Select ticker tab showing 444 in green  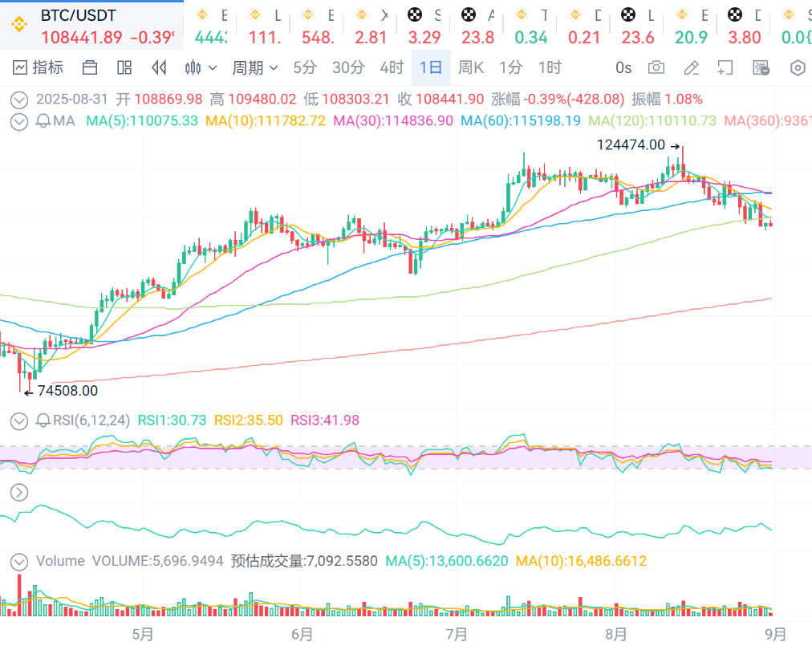tap(210, 26)
